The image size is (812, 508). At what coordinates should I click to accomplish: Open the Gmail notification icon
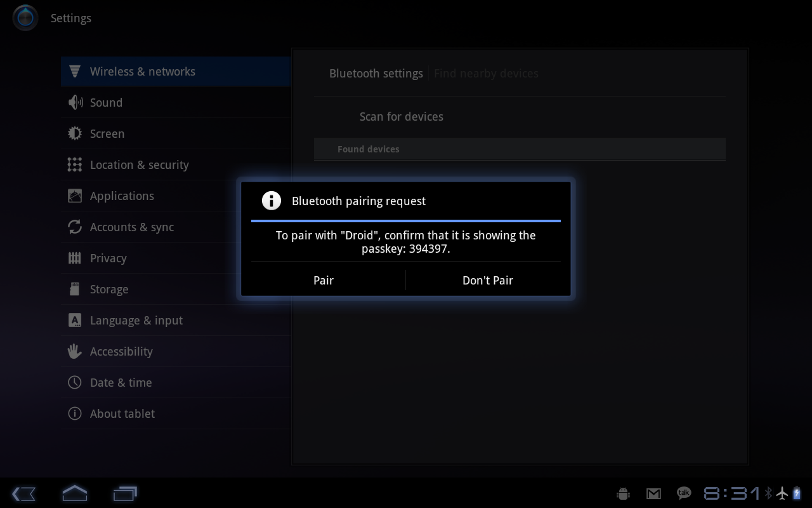point(653,493)
